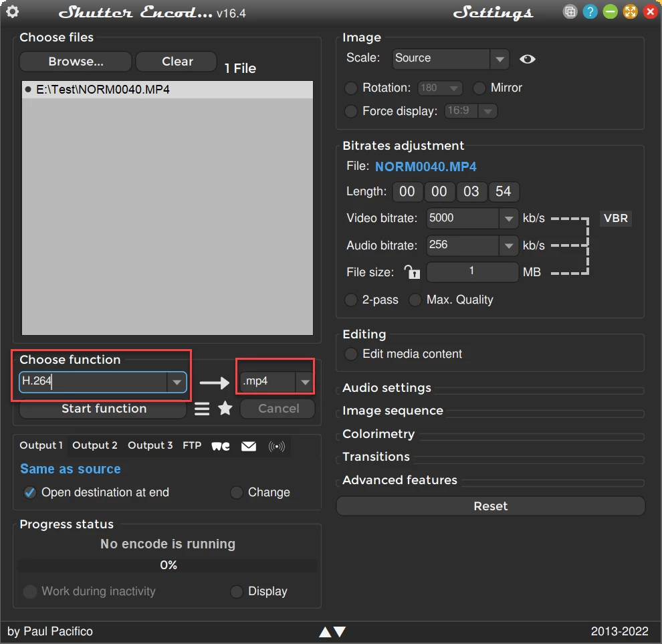Expand the Transitions section
The height and width of the screenshot is (644, 662).
tap(376, 457)
